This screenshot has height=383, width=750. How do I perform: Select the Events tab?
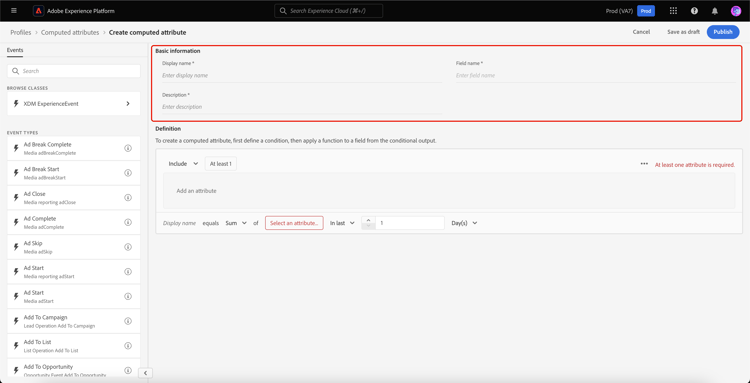coord(15,50)
